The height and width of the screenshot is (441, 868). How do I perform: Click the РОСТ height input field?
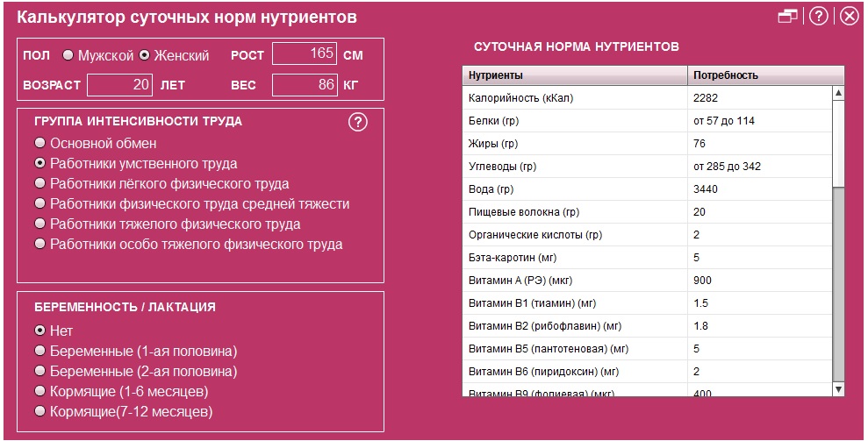coord(305,54)
